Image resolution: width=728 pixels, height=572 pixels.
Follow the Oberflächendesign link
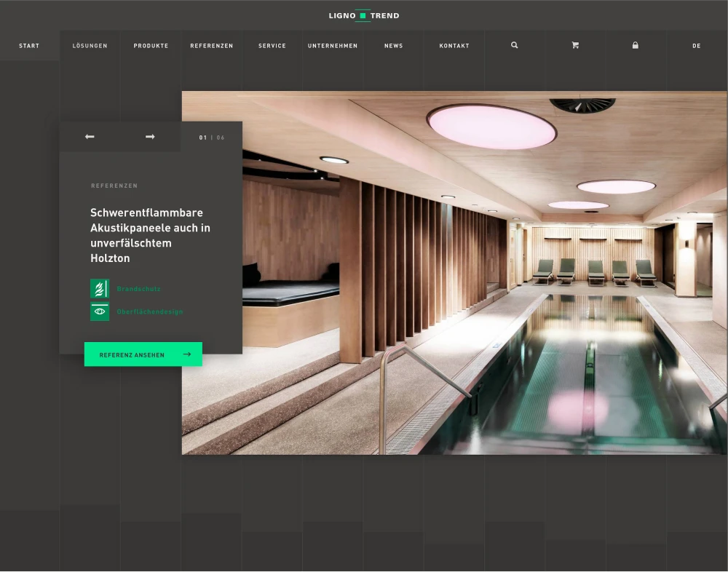pyautogui.click(x=150, y=311)
